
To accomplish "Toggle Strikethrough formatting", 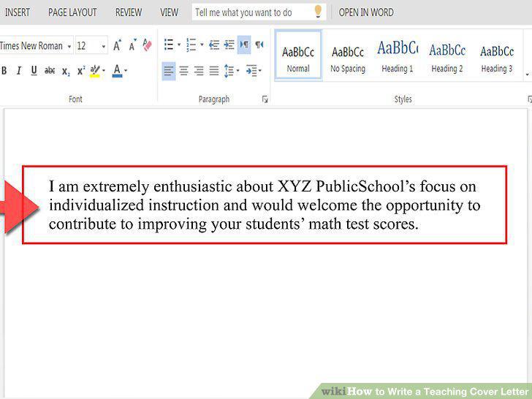I will point(50,71).
